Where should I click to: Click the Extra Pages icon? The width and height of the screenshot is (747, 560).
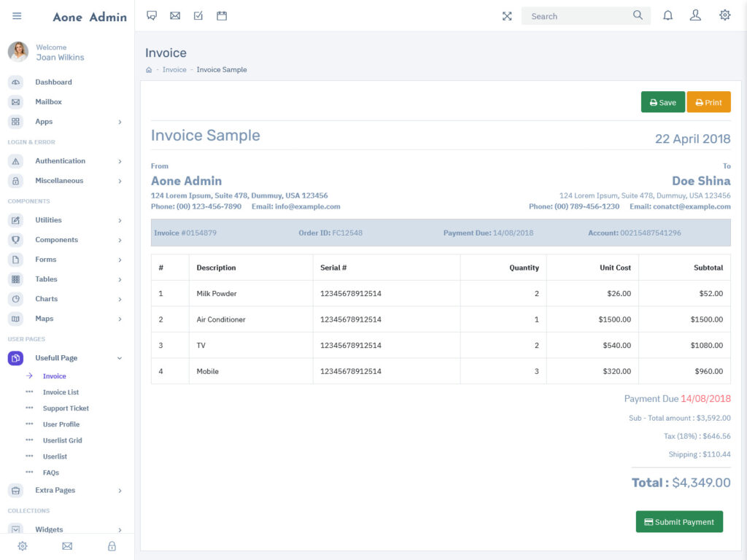click(x=16, y=491)
